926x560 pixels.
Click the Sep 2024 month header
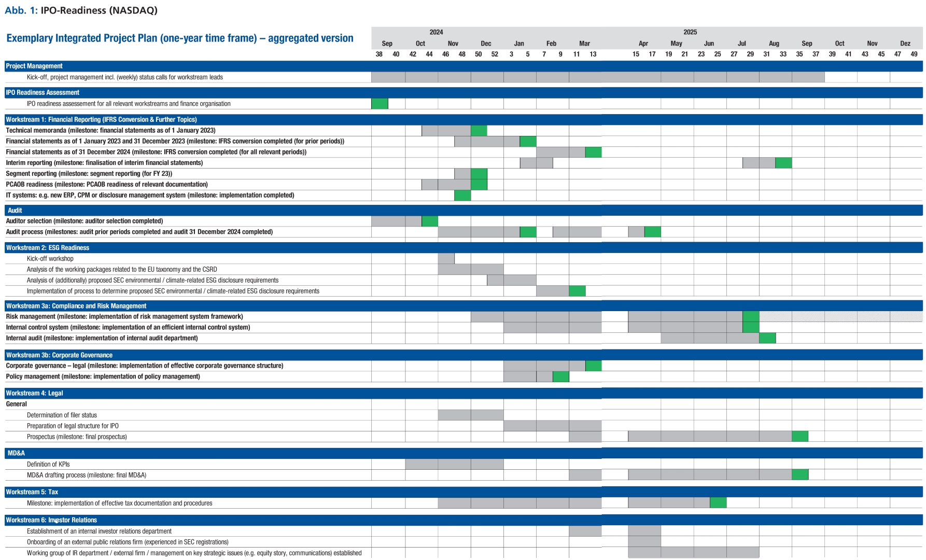[387, 44]
